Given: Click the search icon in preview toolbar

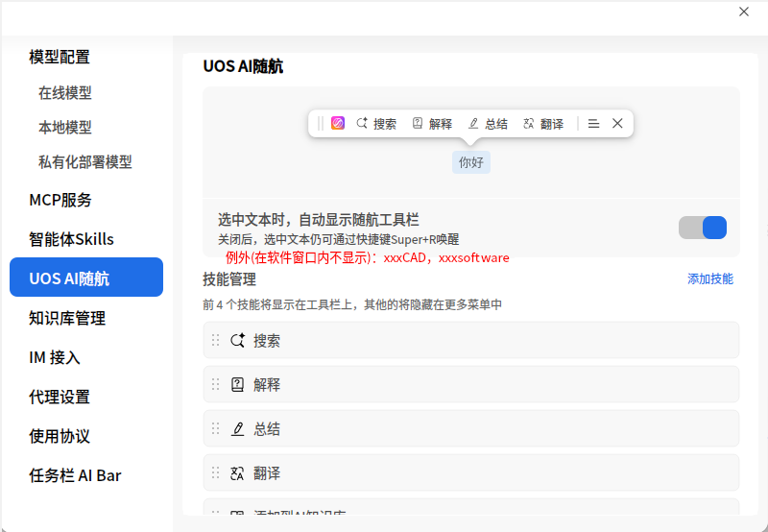Looking at the screenshot, I should 362,123.
